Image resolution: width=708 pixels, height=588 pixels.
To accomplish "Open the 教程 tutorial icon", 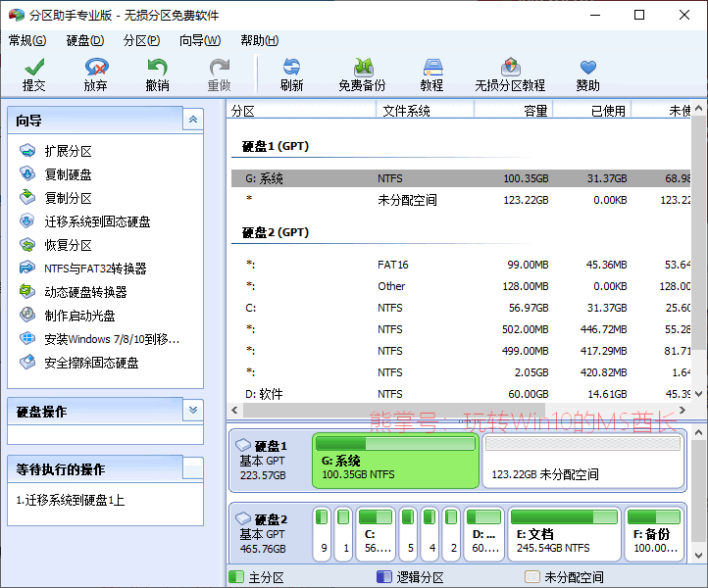I will pyautogui.click(x=432, y=67).
